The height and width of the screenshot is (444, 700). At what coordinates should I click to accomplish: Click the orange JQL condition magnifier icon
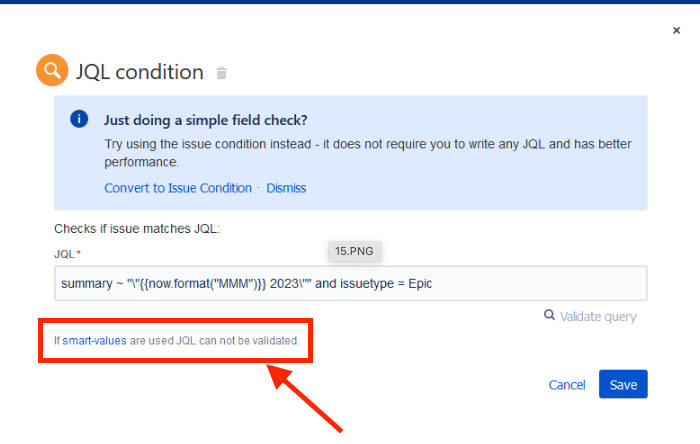click(x=52, y=70)
